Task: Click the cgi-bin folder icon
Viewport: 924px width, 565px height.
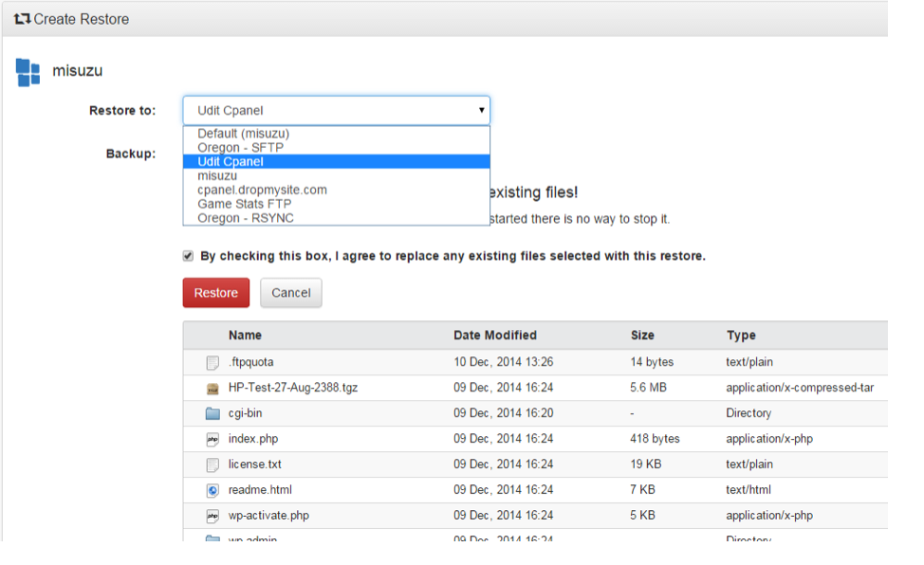Action: point(213,413)
